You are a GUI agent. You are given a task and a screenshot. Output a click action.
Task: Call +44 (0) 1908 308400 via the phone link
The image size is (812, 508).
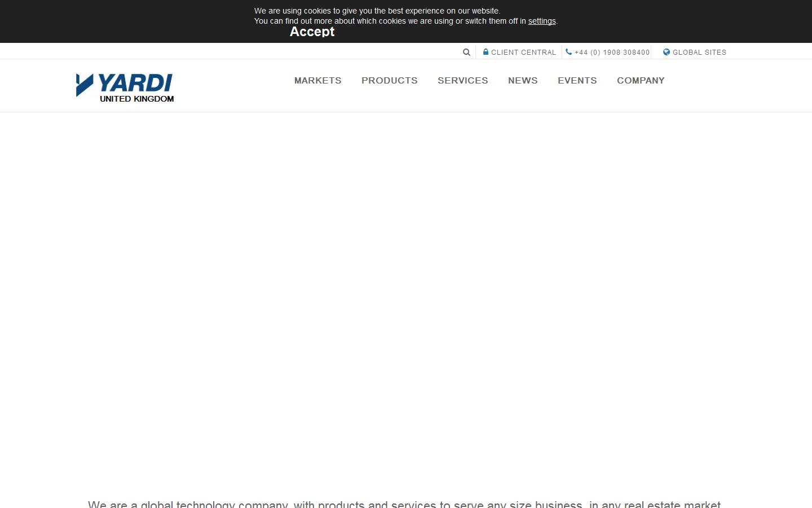click(x=612, y=52)
